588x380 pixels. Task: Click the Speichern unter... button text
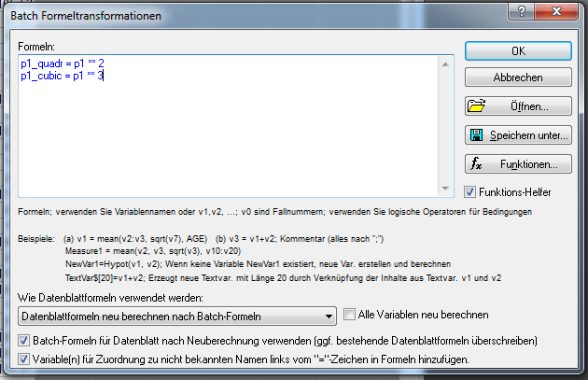point(527,135)
